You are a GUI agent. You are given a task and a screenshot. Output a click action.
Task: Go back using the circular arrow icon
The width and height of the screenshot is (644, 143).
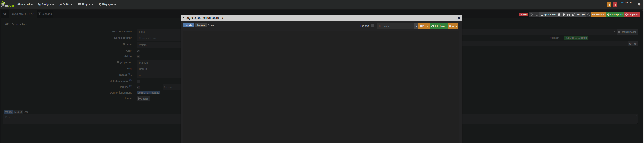point(5,14)
